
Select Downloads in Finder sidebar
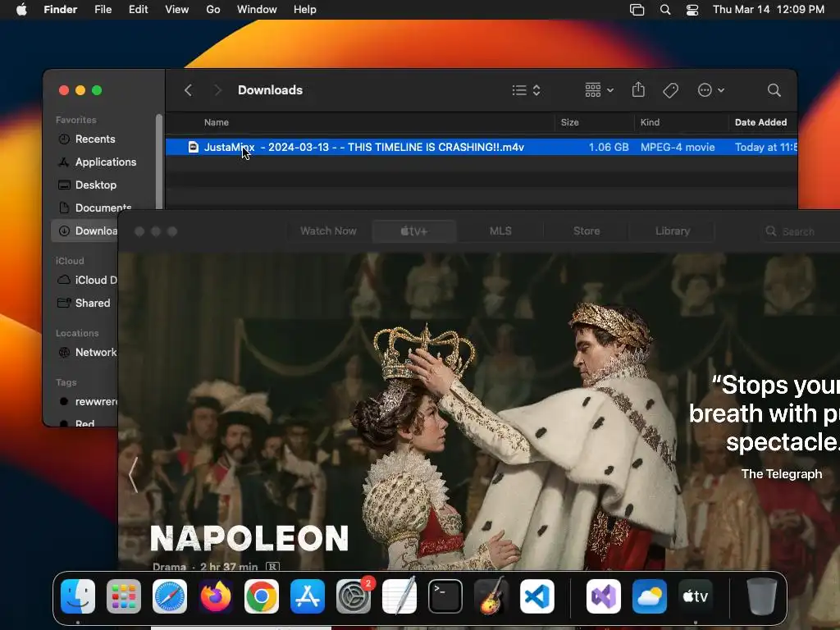click(x=85, y=231)
